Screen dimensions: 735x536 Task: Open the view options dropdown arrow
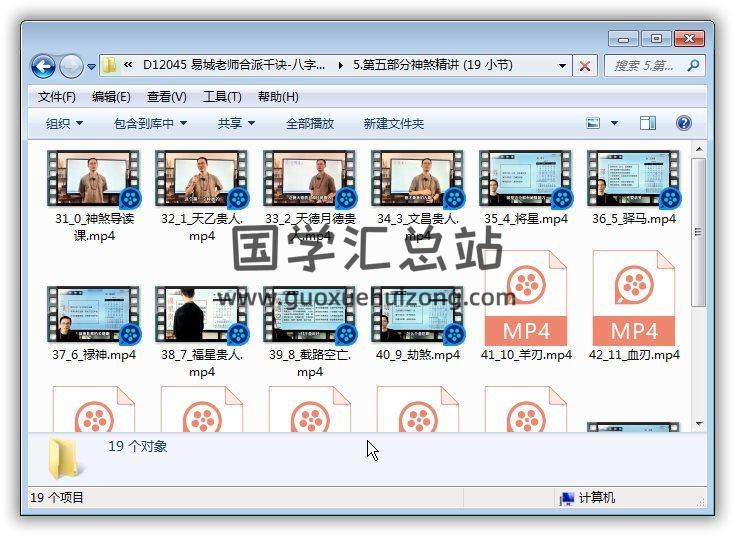pos(614,123)
